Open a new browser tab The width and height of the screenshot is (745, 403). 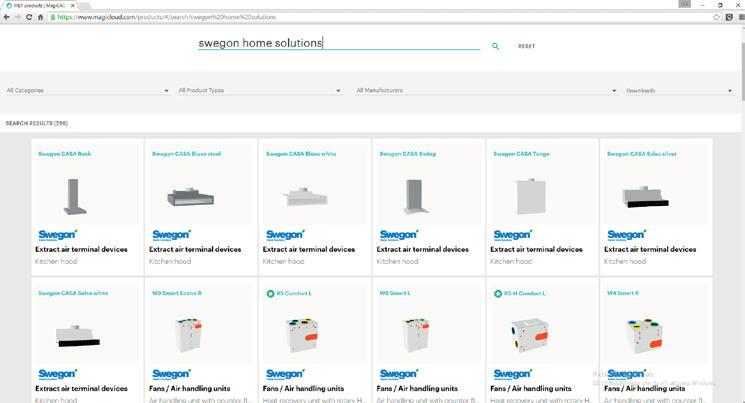coord(85,6)
